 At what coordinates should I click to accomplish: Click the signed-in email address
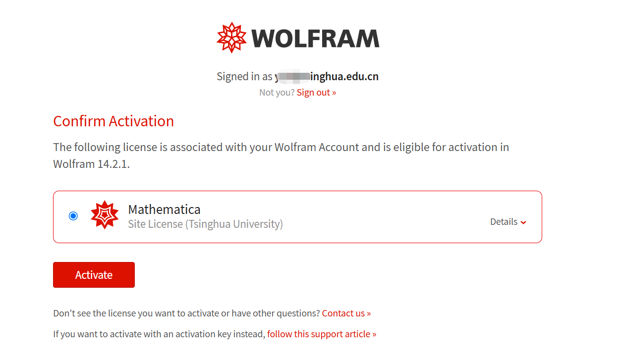327,77
